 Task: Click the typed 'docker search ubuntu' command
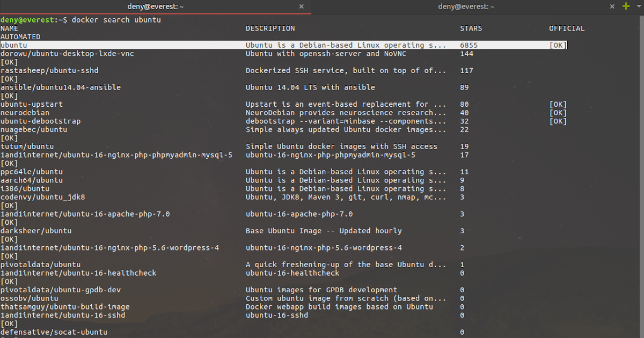point(116,20)
